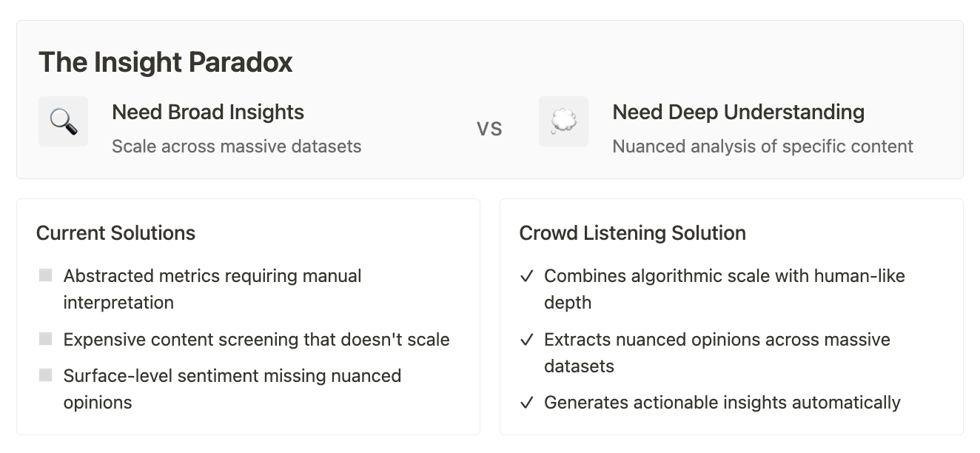Click Nuanced analysis of specific content
The width and height of the screenshot is (980, 453).
click(x=763, y=147)
